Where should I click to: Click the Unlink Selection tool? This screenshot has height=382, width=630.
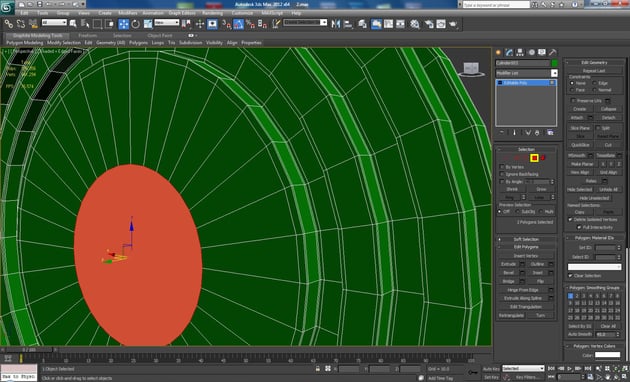tap(21, 24)
